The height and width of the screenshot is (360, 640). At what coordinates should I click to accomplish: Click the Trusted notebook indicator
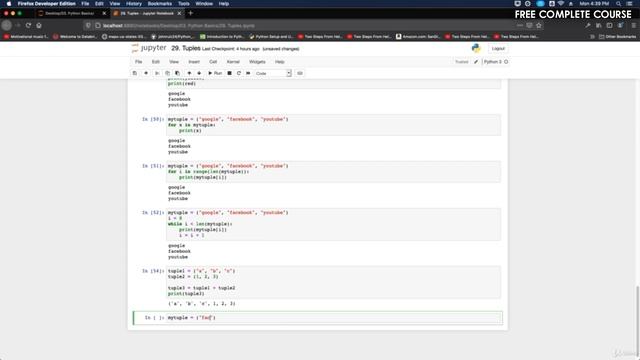point(462,62)
